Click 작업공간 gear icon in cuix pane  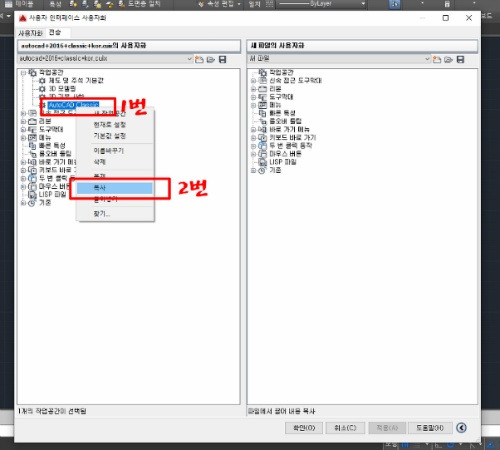(32, 72)
